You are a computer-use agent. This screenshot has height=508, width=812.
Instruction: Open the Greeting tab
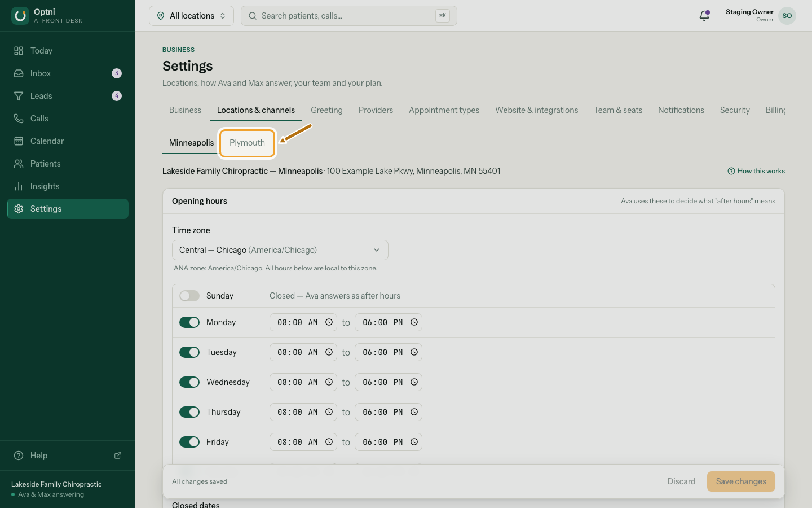326,110
